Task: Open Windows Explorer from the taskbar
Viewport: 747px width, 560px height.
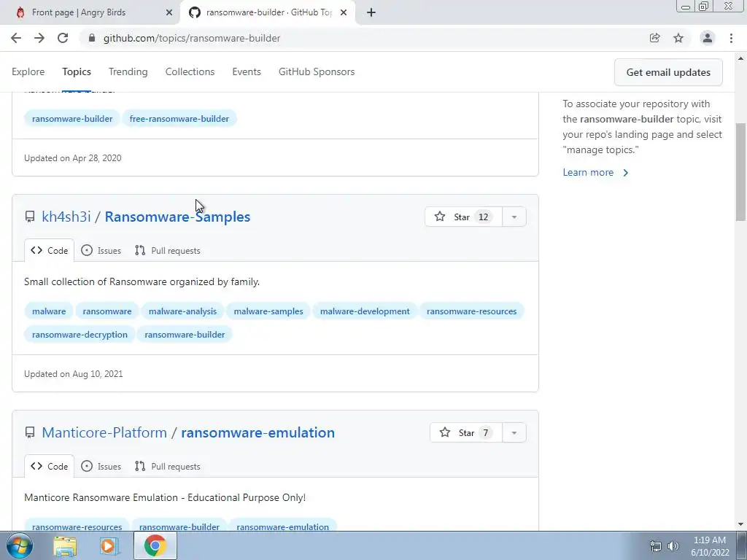Action: coord(65,546)
